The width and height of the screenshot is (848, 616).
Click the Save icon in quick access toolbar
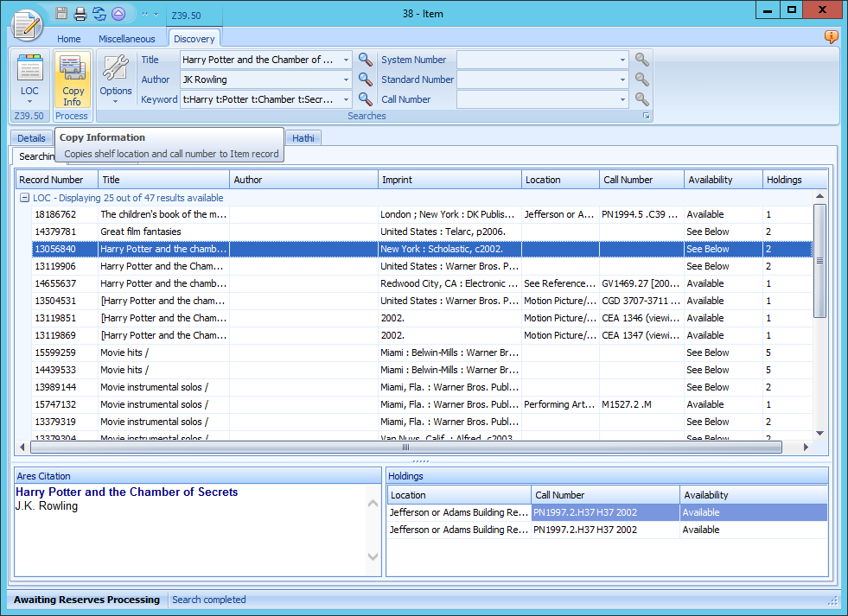tap(61, 14)
